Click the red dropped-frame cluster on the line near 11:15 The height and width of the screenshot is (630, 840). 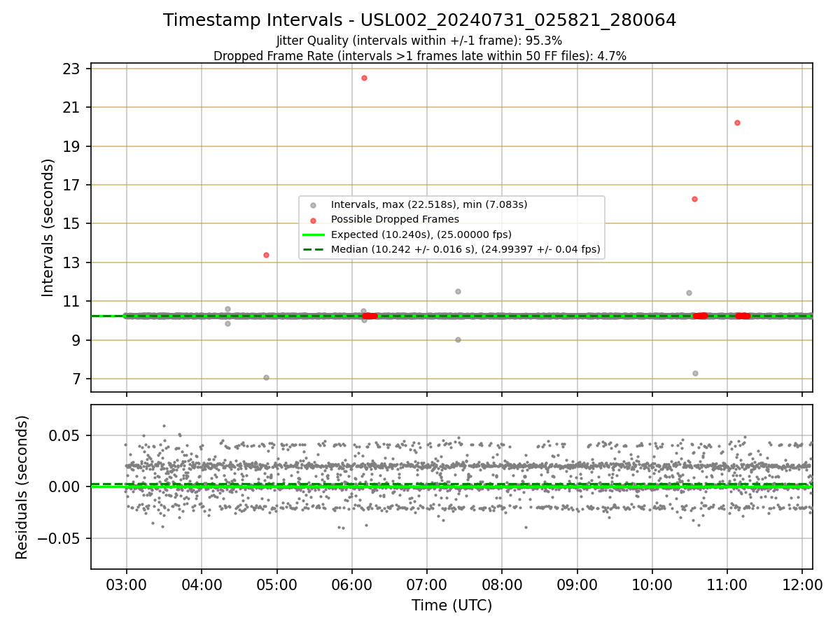pos(743,316)
